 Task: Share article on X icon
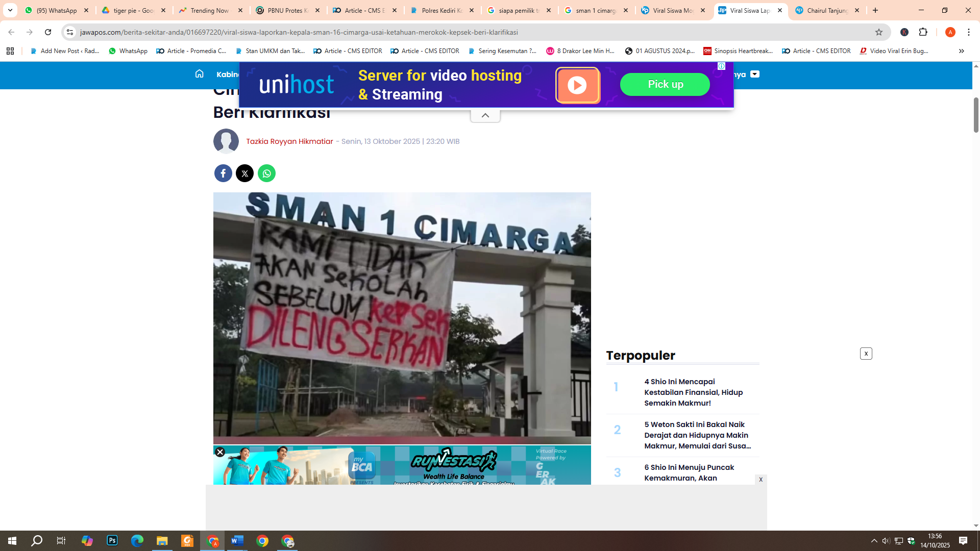[x=245, y=173]
